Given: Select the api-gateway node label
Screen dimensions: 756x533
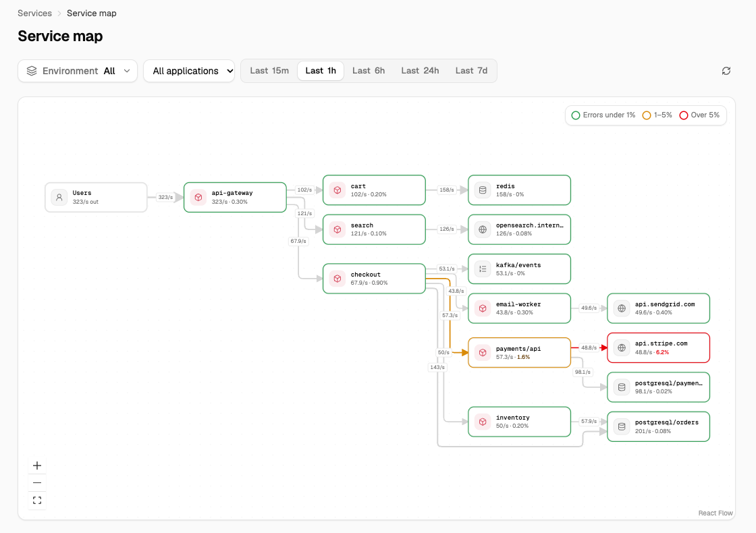Looking at the screenshot, I should point(232,193).
